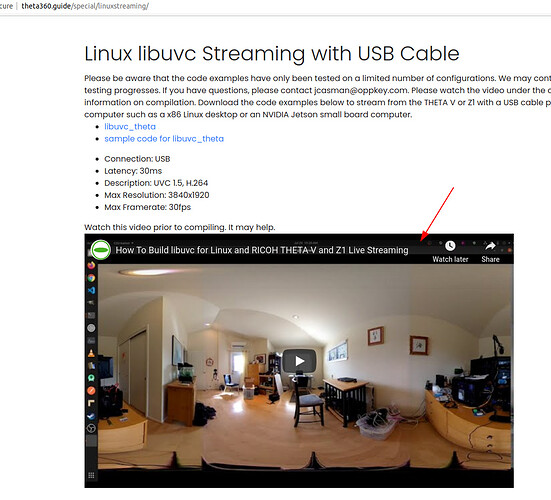Open Chrome from the Ubuntu dock
Image resolution: width=551 pixels, height=500 pixels.
coord(91,278)
